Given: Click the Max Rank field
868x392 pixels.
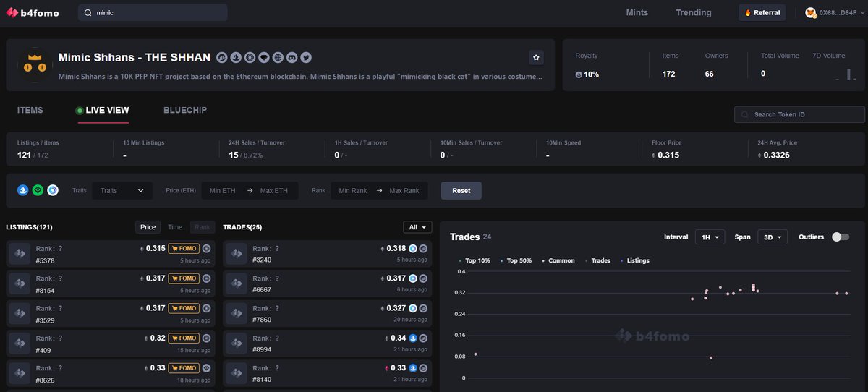Looking at the screenshot, I should click(x=404, y=191).
